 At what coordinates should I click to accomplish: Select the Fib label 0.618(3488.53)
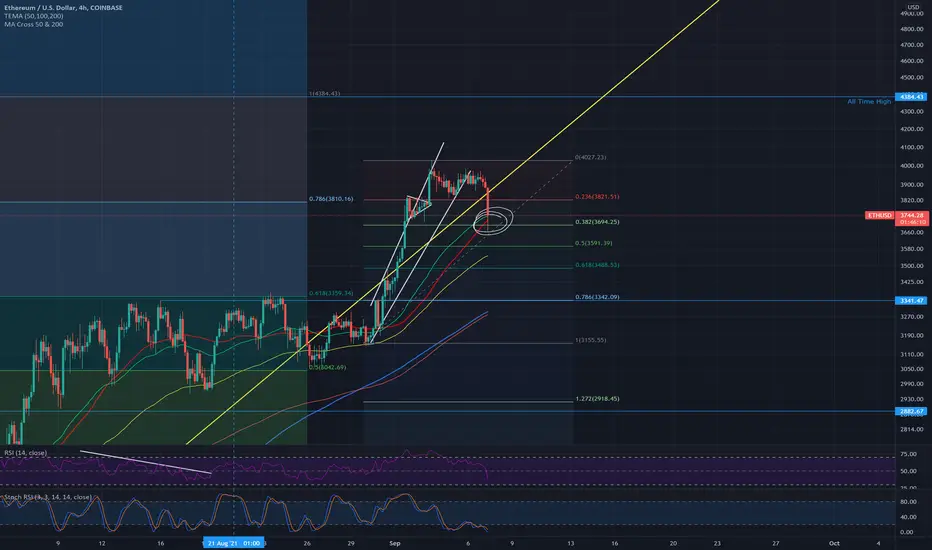tap(597, 265)
